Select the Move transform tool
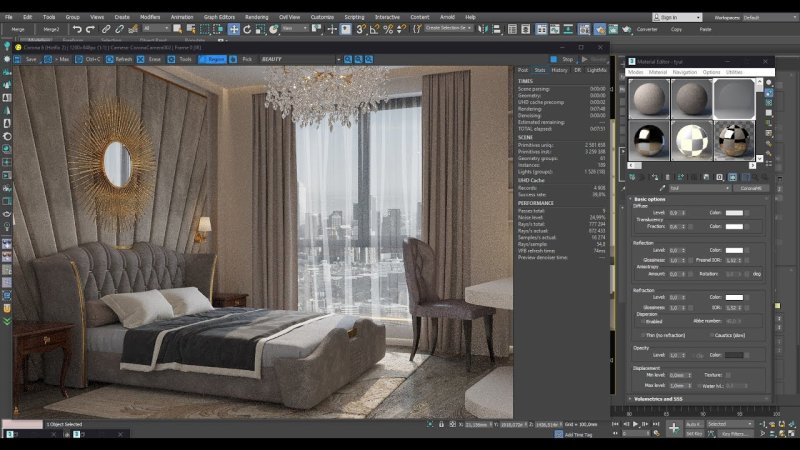800x450 pixels. [x=234, y=29]
